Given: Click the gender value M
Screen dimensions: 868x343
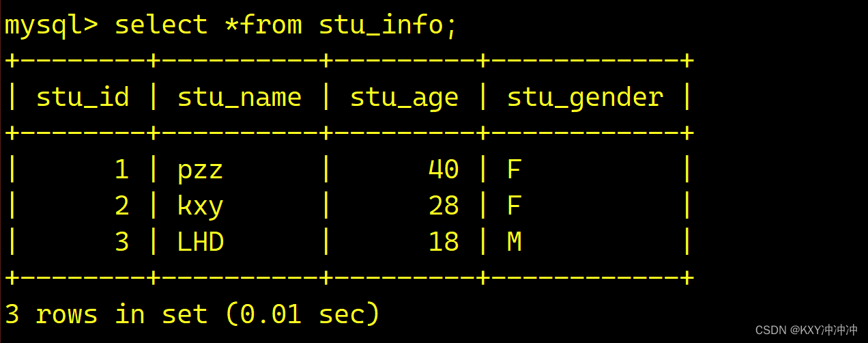Looking at the screenshot, I should [515, 242].
